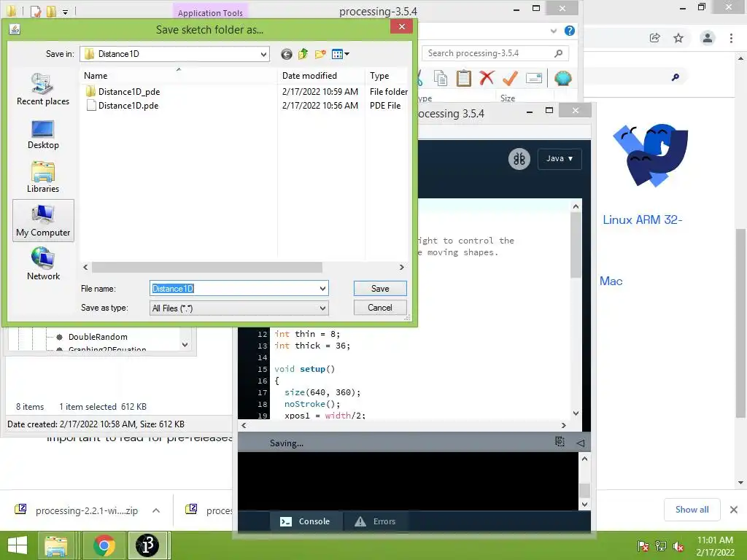The width and height of the screenshot is (747, 560).
Task: Select the Distance1D_pde folder
Action: point(129,91)
